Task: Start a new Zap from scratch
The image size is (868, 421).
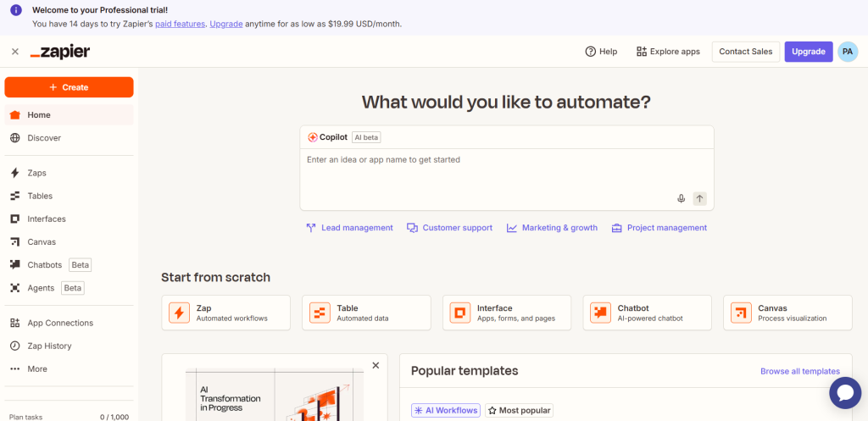Action: point(225,313)
